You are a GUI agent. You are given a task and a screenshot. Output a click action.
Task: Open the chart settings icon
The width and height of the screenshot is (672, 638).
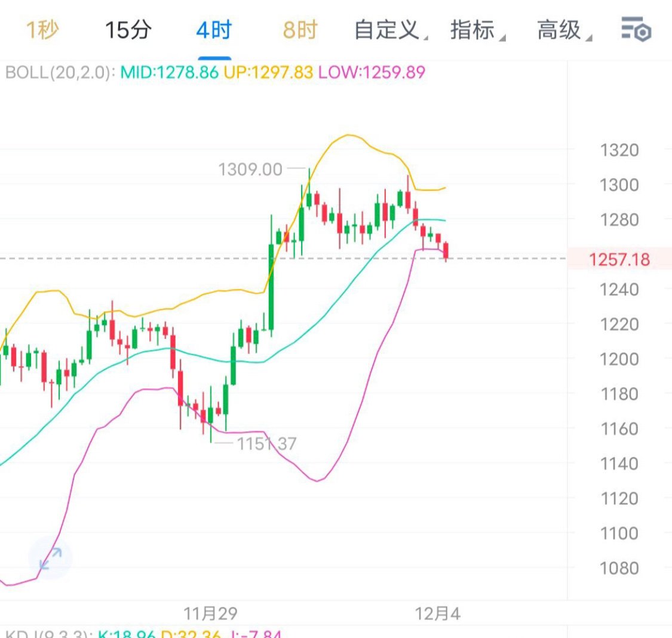pos(635,29)
